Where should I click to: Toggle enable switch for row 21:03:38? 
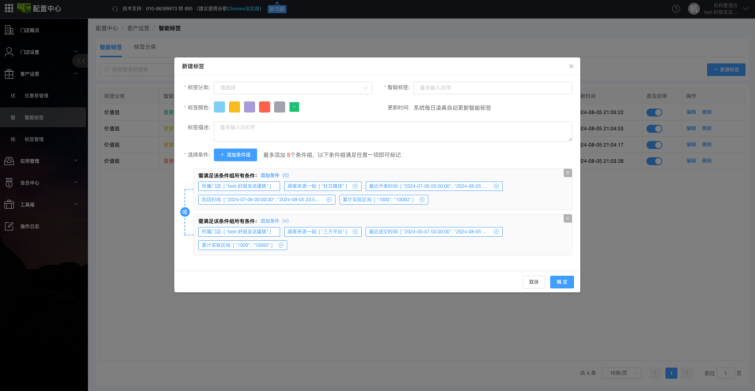pyautogui.click(x=654, y=161)
